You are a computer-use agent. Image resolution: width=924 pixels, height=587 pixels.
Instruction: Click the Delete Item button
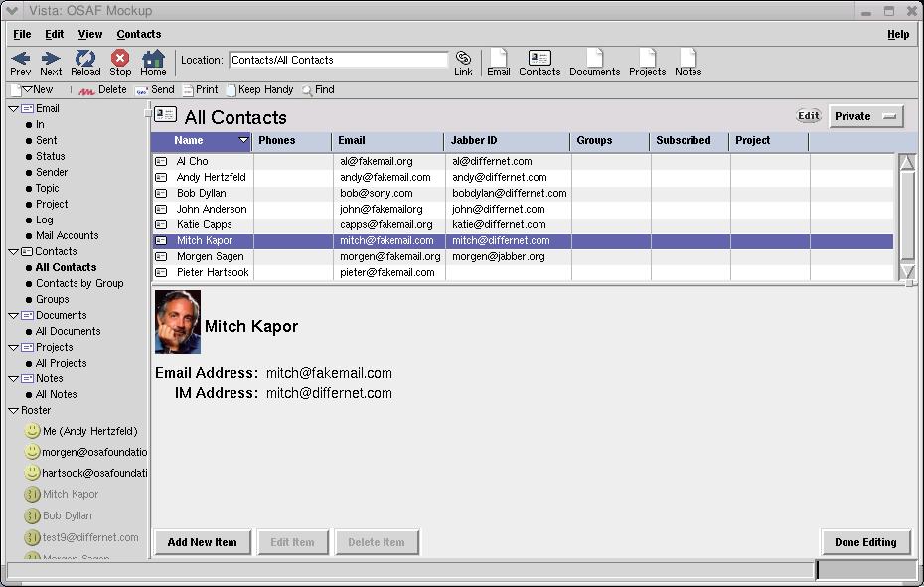click(x=376, y=542)
